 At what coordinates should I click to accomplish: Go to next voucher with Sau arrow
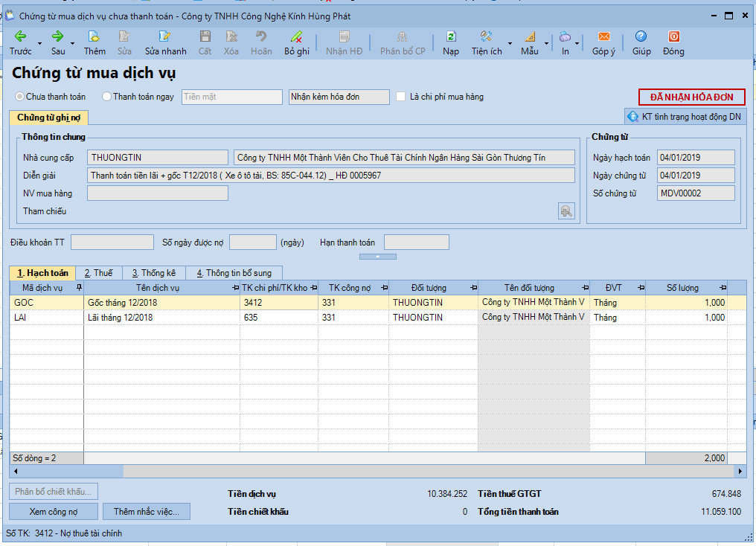tap(58, 36)
